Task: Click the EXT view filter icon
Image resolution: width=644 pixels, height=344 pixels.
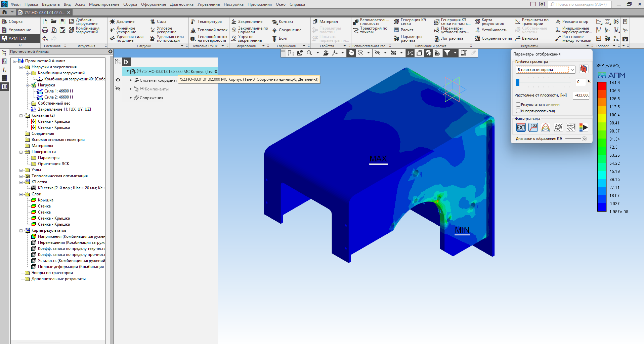Action: [x=521, y=127]
